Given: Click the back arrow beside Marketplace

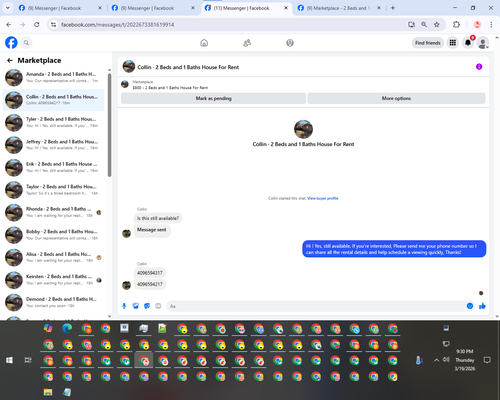Looking at the screenshot, I should [10, 60].
